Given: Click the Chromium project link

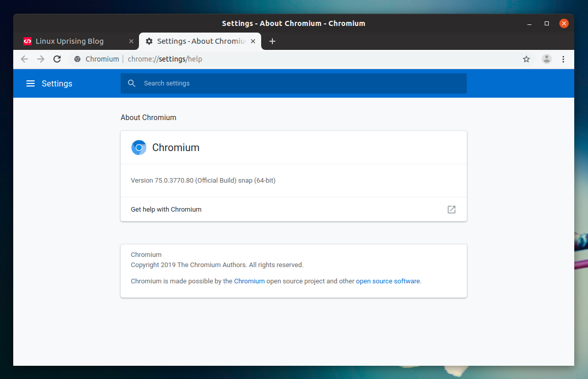Looking at the screenshot, I should click(249, 281).
